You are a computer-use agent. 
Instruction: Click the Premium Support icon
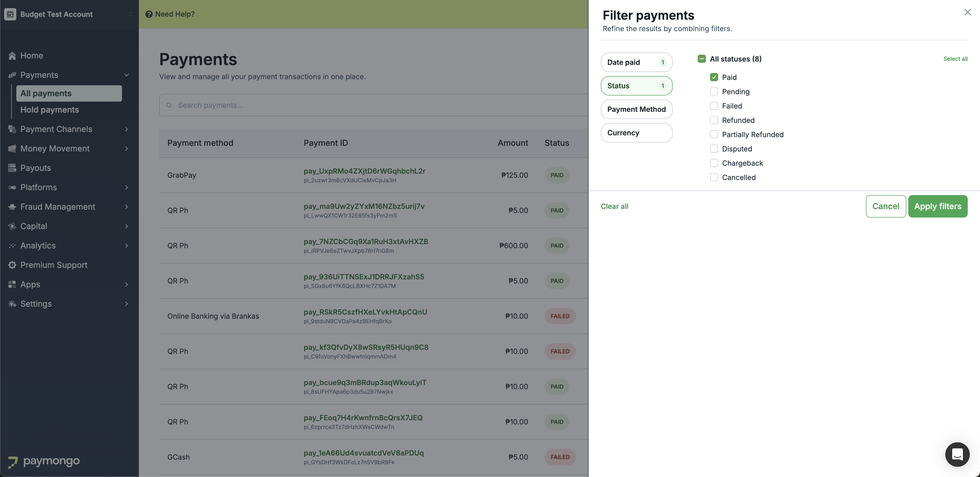[x=12, y=265]
